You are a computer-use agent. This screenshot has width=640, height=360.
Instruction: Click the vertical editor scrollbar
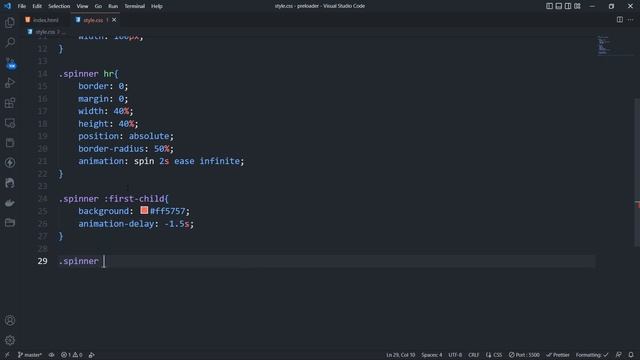pos(637,172)
